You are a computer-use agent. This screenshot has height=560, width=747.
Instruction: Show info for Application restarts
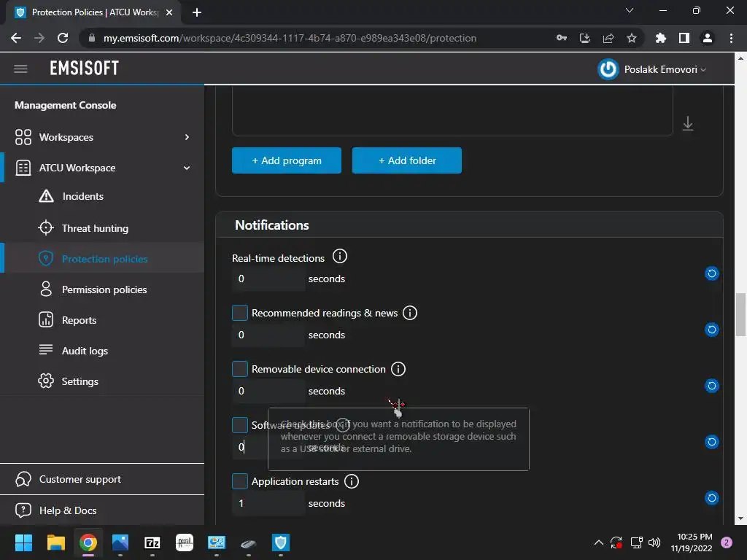click(351, 481)
